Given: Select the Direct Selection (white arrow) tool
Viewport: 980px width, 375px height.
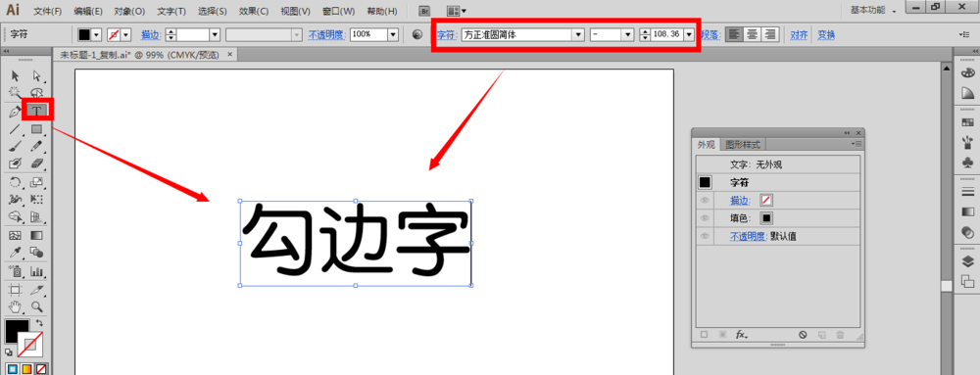Looking at the screenshot, I should tap(37, 75).
